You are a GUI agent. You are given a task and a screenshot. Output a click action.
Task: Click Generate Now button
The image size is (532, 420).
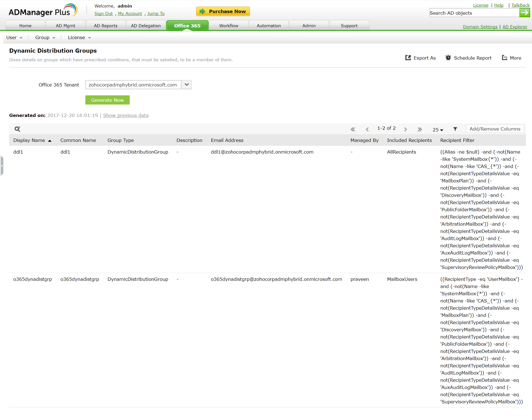coord(107,100)
